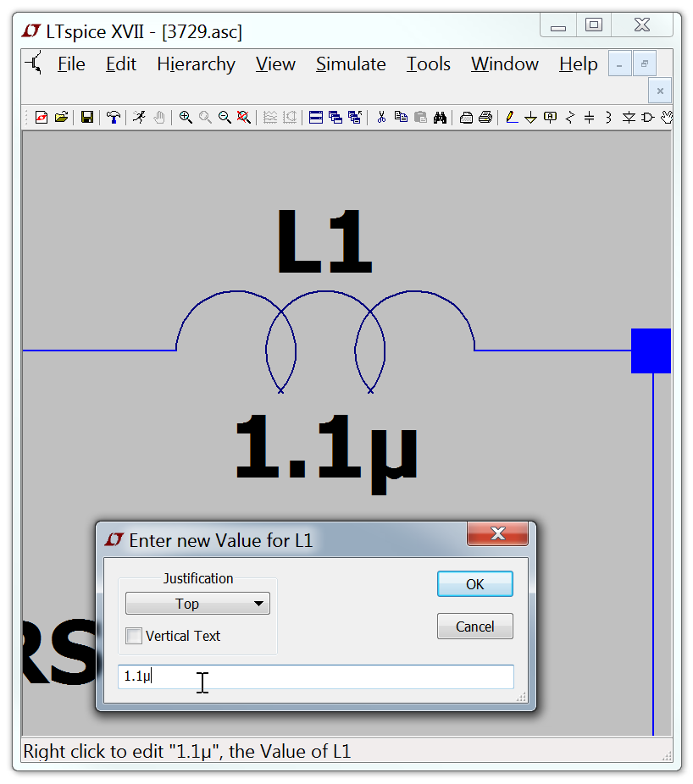
Task: Click the Find binoculars icon
Action: click(x=440, y=118)
